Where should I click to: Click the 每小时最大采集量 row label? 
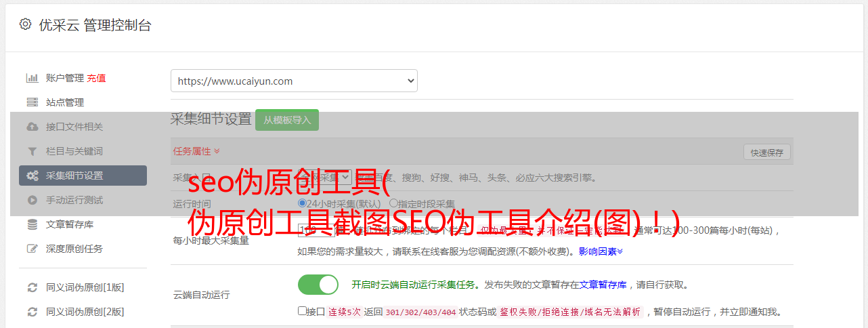pos(211,241)
